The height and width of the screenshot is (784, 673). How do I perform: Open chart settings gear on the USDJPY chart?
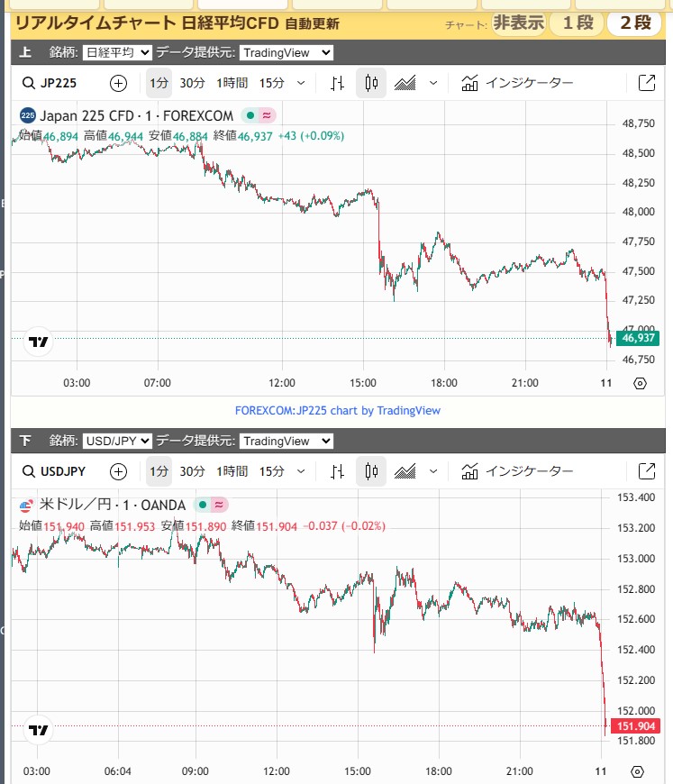[x=637, y=771]
